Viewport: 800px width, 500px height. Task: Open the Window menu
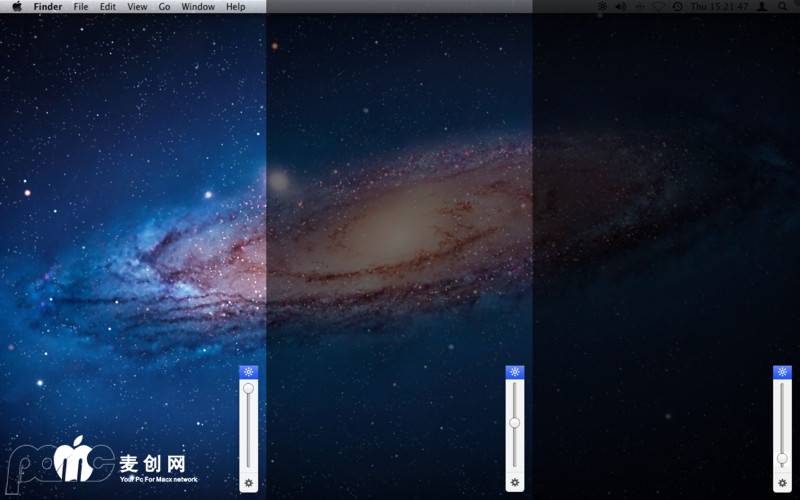click(198, 7)
